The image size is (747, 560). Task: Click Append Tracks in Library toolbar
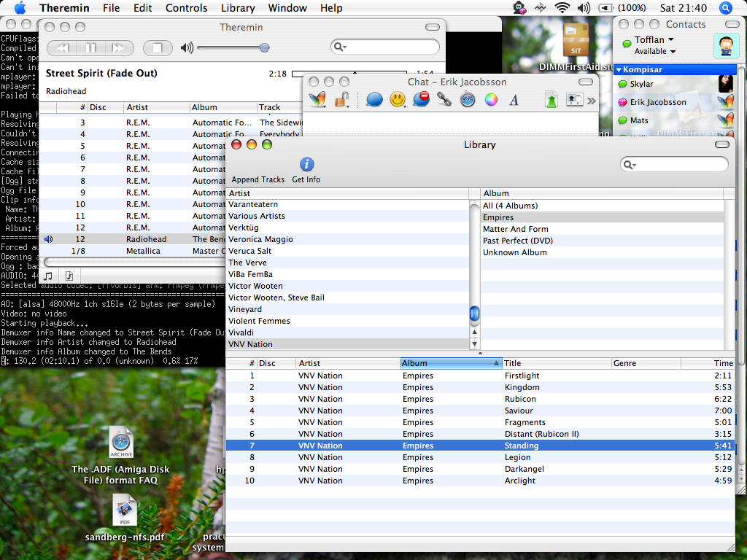(x=258, y=179)
